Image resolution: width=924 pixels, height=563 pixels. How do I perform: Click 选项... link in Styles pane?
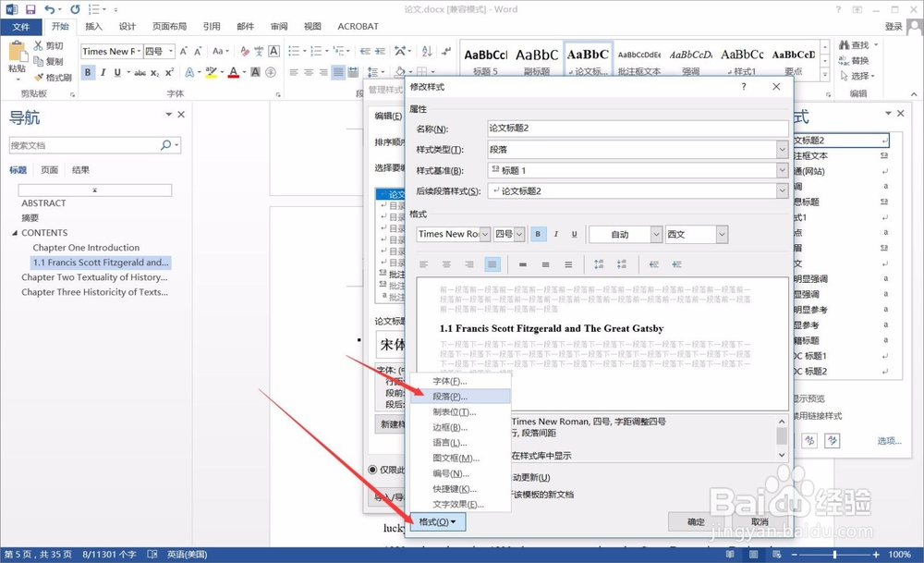(x=889, y=440)
